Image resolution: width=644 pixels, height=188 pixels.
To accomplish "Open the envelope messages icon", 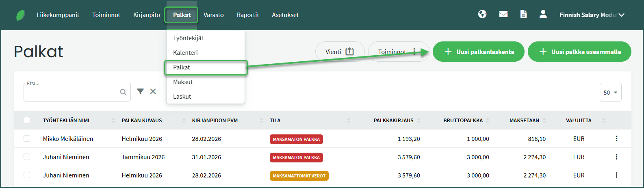I will (503, 15).
